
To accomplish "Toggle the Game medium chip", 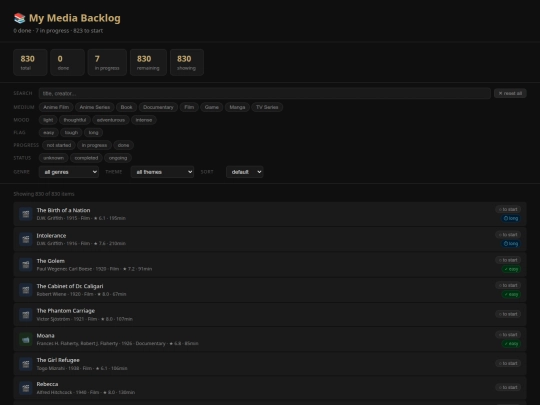I will click(x=212, y=107).
